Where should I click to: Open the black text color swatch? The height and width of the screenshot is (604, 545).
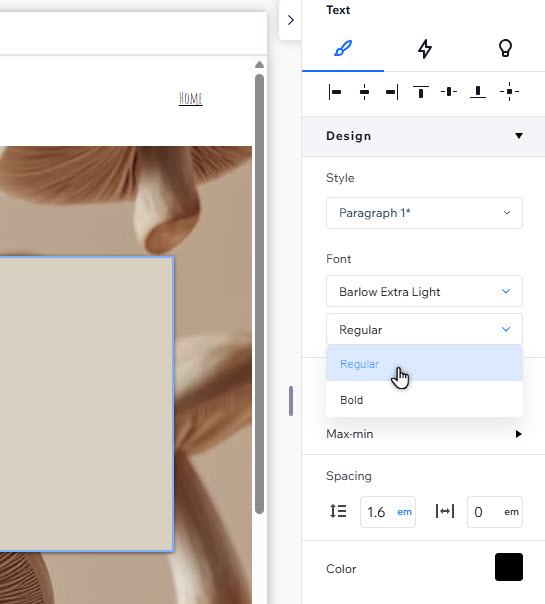point(508,567)
